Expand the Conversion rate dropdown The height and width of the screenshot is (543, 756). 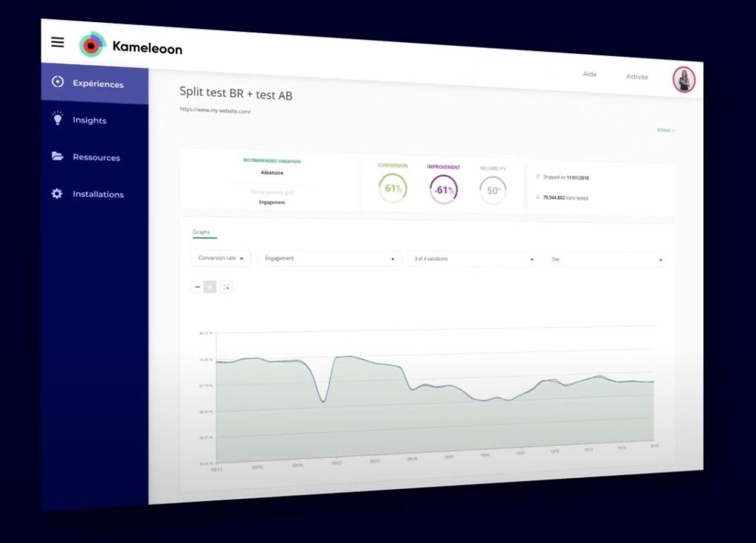pos(221,258)
